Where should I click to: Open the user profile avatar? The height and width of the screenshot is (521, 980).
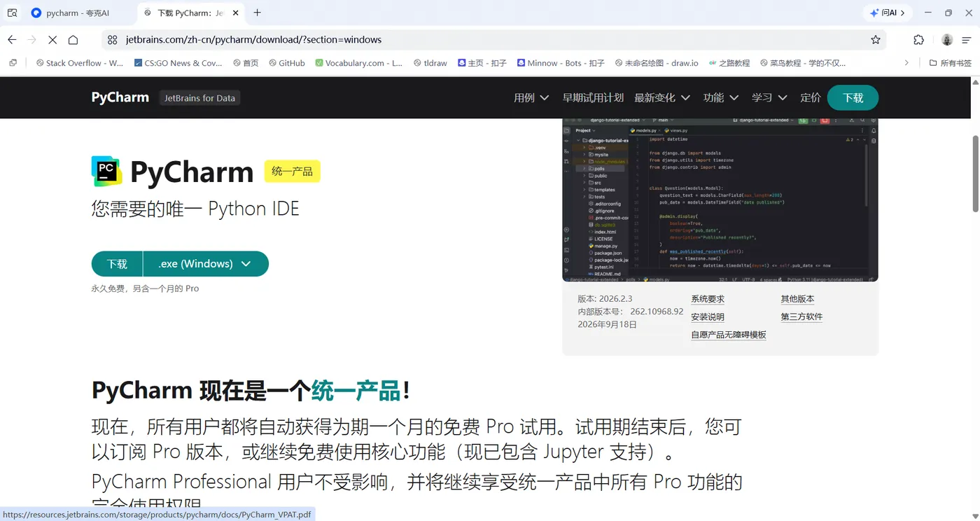tap(947, 40)
